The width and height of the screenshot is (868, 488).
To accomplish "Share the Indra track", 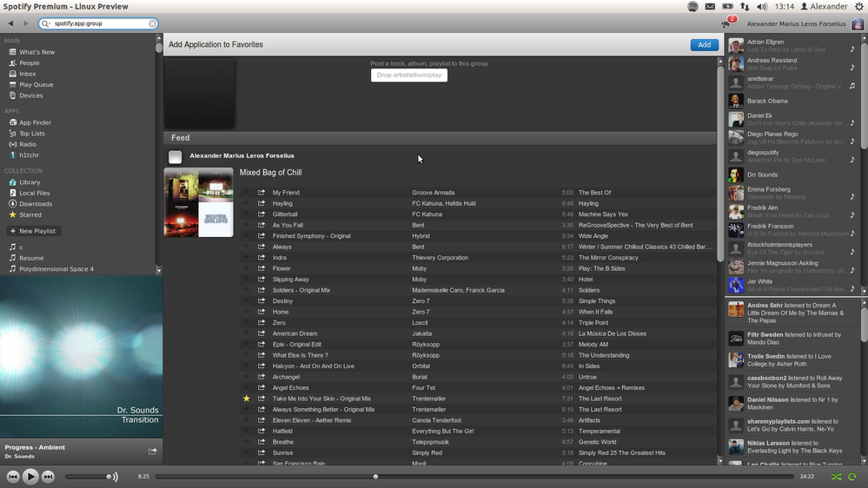I will pyautogui.click(x=262, y=257).
